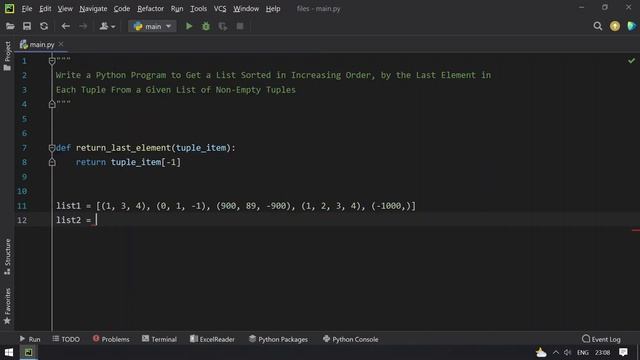Open the VCS menu
This screenshot has width=640, height=360.
point(220,9)
